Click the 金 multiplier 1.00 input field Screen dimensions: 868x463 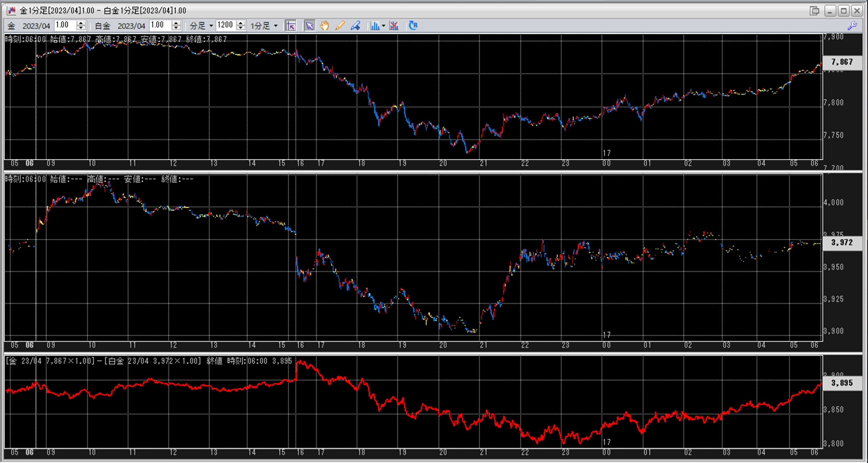point(65,25)
